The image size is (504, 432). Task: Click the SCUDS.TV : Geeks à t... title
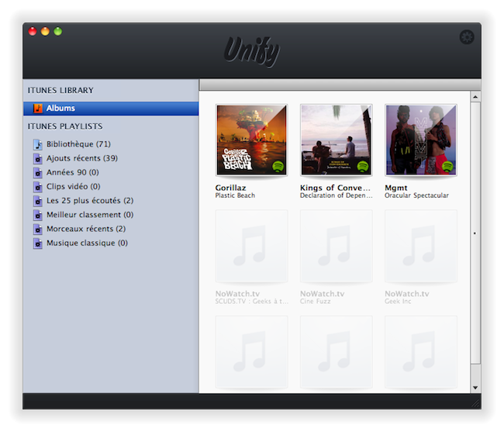(x=252, y=302)
